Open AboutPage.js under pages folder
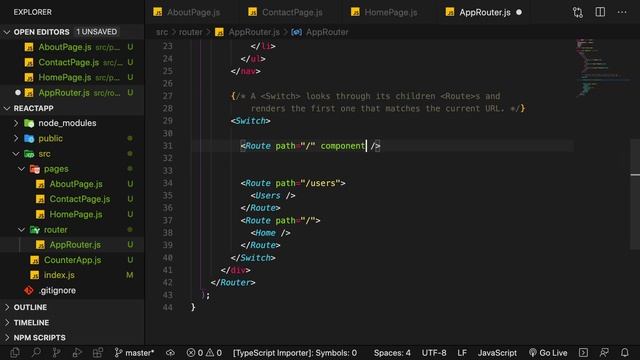This screenshot has height=360, width=640. [x=72, y=184]
